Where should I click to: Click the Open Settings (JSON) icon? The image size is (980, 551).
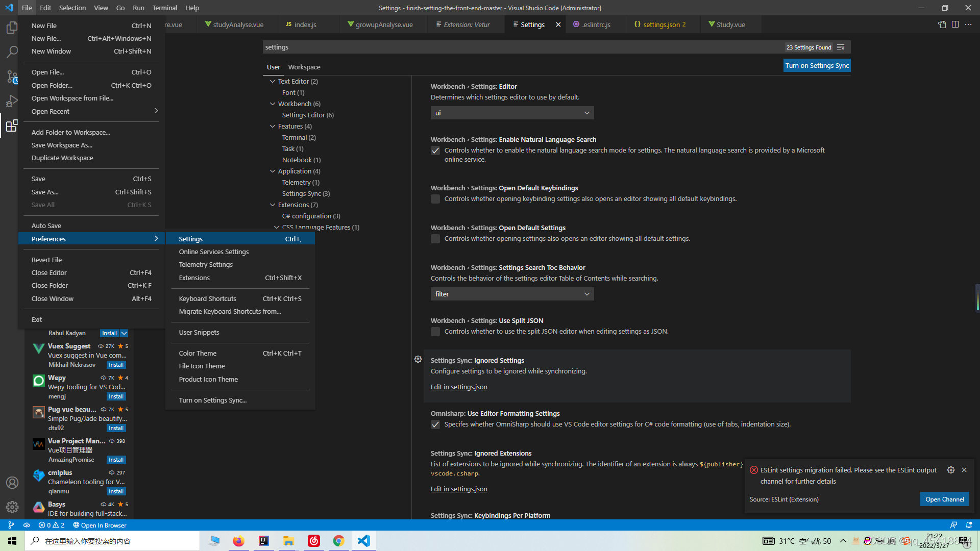pyautogui.click(x=942, y=24)
